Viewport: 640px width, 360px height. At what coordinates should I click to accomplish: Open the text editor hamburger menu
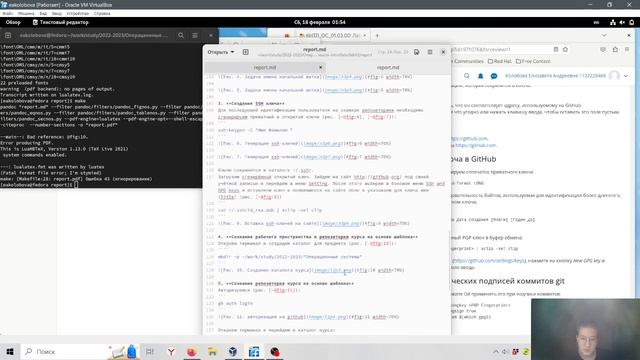tap(430, 52)
